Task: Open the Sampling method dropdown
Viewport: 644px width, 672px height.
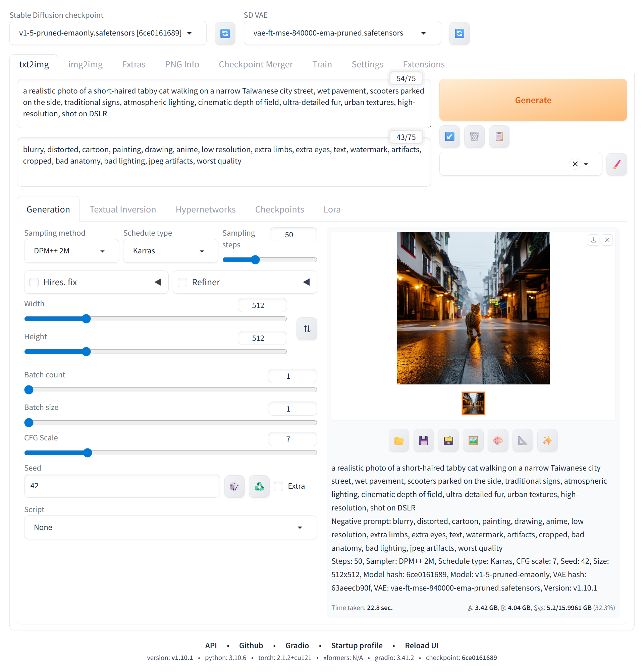Action: (71, 251)
